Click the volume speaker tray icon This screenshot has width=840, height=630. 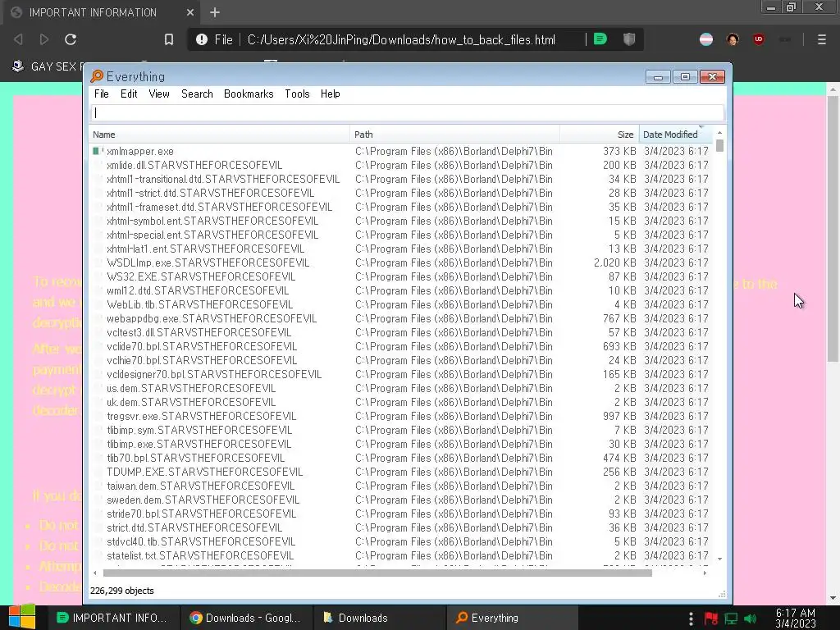751,619
